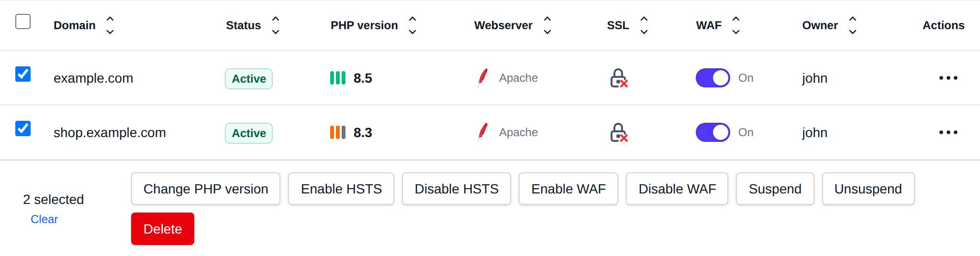Viewport: 980px width, 256px height.
Task: Click orange PHP bars icon for 8.3
Action: click(338, 132)
